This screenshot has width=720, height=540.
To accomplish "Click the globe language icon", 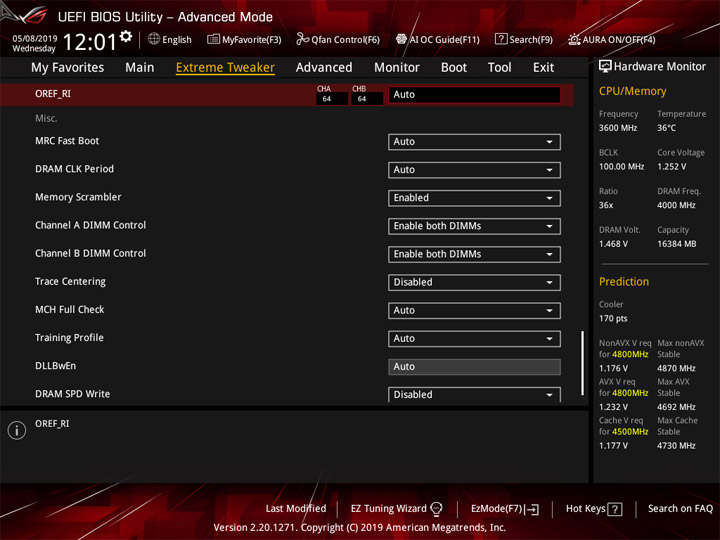I will (154, 39).
